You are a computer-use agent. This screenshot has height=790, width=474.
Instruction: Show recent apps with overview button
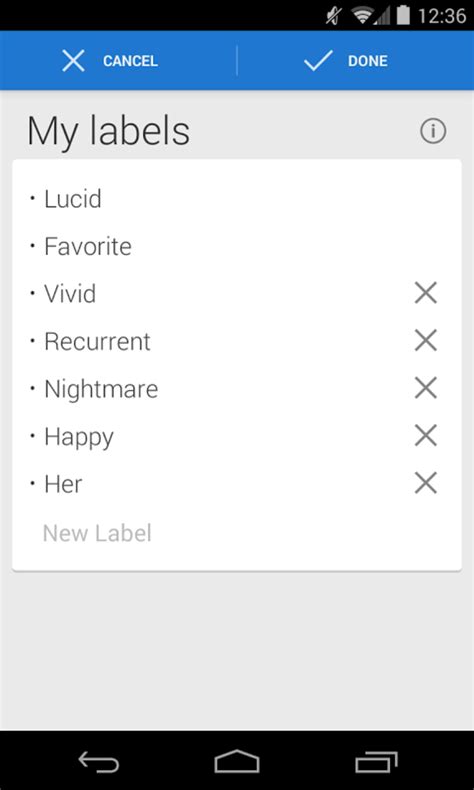376,761
